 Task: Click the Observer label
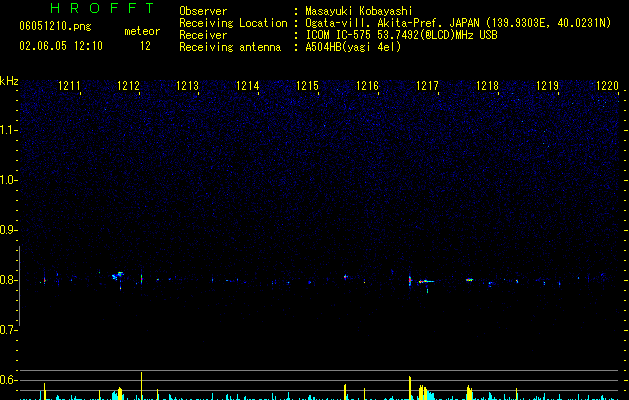pos(203,11)
